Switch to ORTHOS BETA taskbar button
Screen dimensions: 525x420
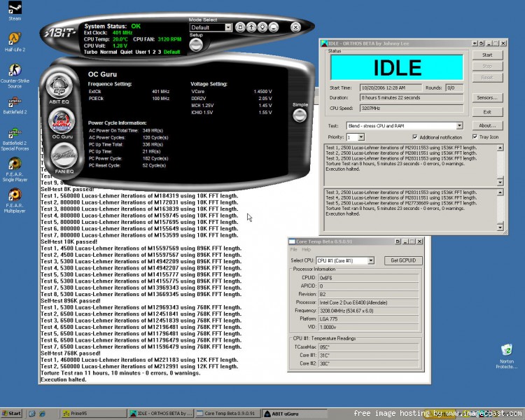click(162, 414)
